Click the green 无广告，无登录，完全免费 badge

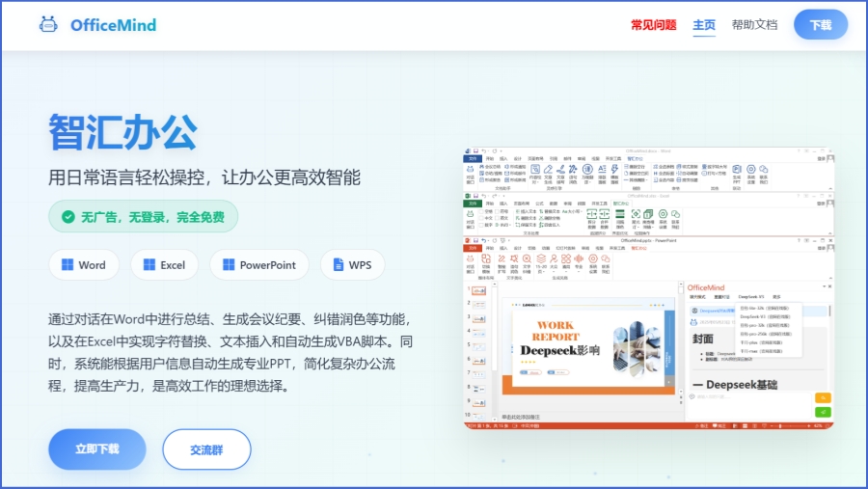coord(144,217)
